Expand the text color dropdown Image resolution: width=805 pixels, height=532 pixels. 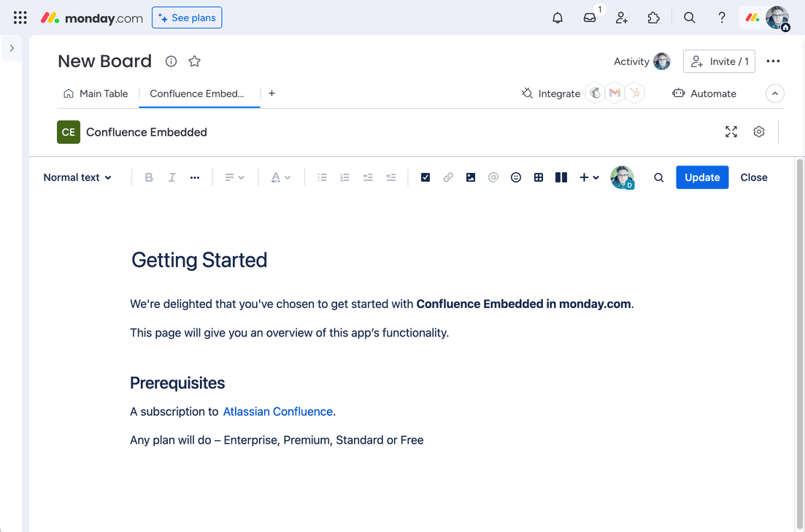pos(281,177)
